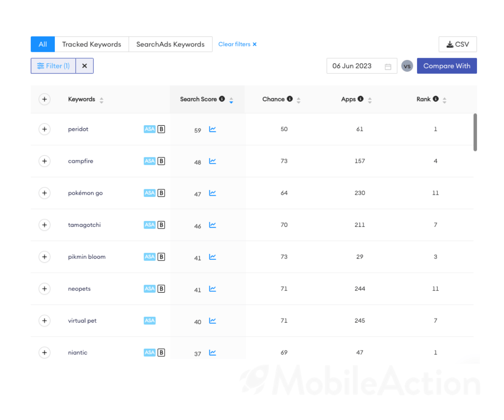Viewport: 504px width, 420px height.
Task: Click ASA badge on peridot row
Action: click(149, 129)
